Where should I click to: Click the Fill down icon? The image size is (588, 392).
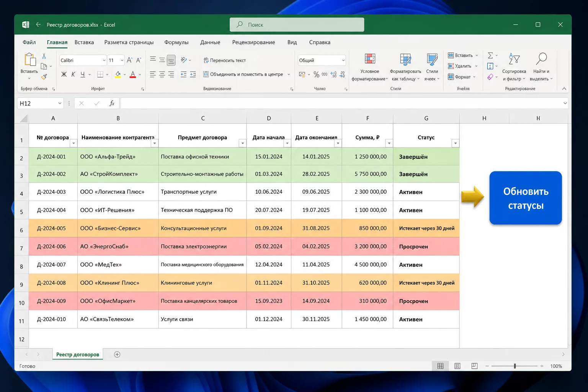490,66
